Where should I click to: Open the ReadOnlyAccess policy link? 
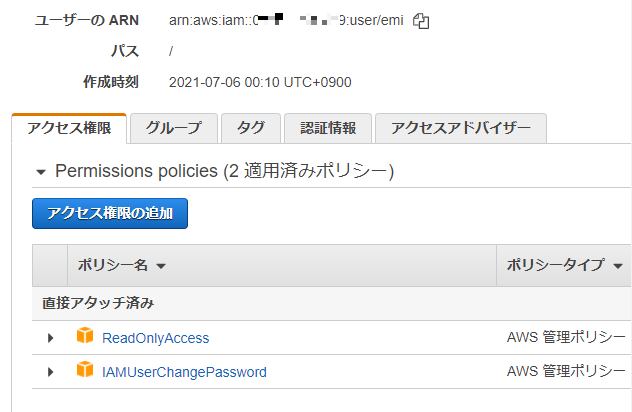coord(156,338)
